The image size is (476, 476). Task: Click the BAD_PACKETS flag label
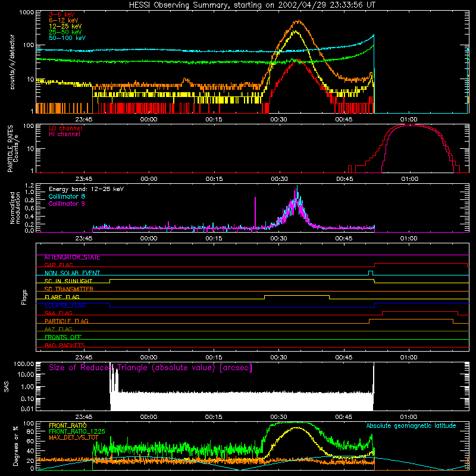tap(65, 345)
